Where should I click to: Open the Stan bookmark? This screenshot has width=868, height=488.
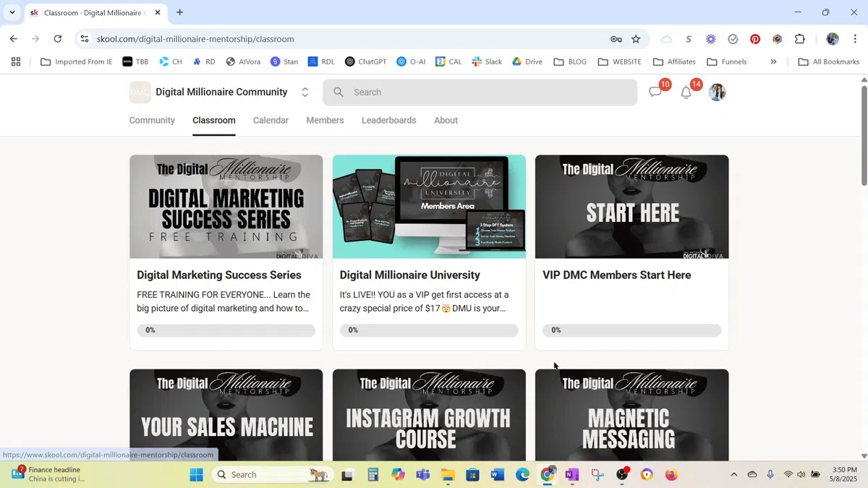[x=284, y=61]
